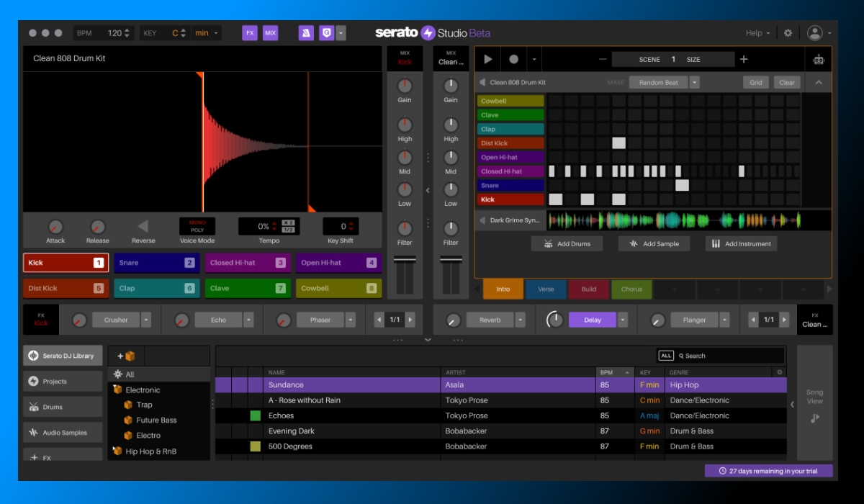Click Add Instrument button
The height and width of the screenshot is (504, 864).
tap(741, 244)
